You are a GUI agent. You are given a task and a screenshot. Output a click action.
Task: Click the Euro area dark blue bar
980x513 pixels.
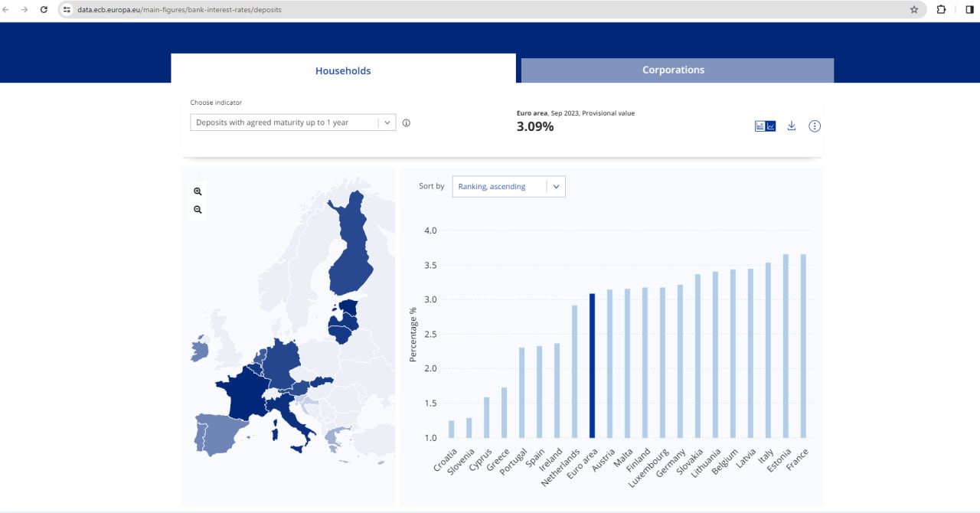point(592,365)
